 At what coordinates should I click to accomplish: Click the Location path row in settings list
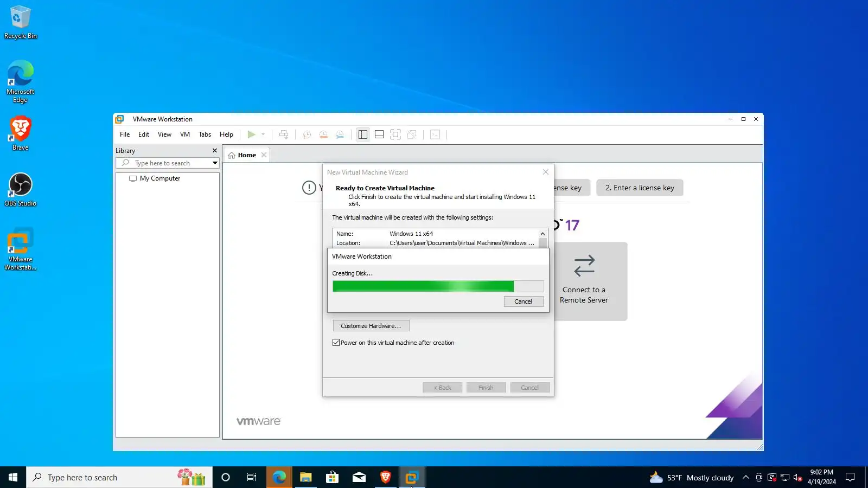tap(436, 243)
